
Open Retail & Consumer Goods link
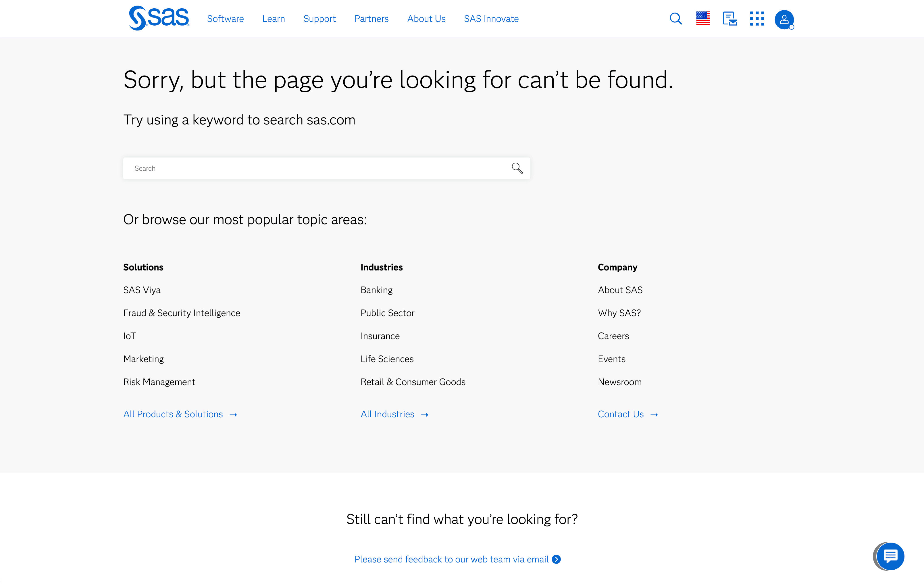tap(413, 382)
